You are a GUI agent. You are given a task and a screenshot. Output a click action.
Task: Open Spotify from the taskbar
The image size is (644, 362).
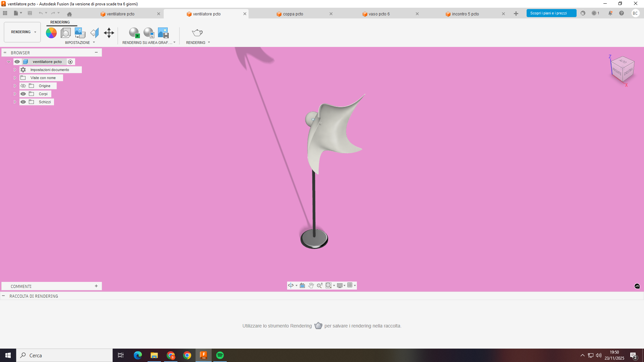[x=220, y=355]
